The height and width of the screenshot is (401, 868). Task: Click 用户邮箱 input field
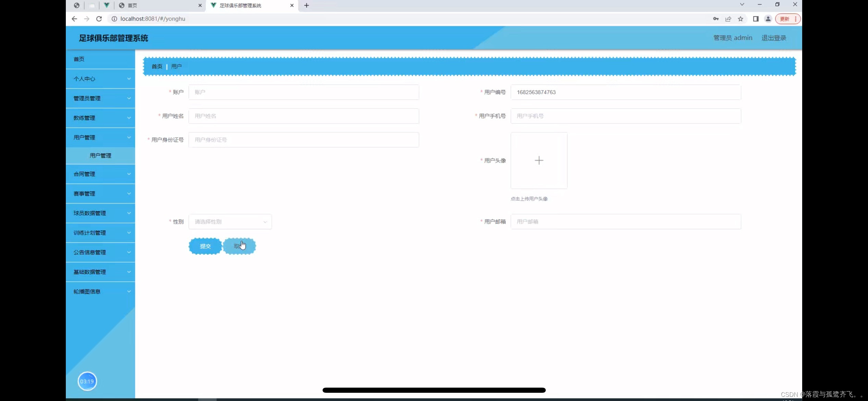pyautogui.click(x=625, y=221)
